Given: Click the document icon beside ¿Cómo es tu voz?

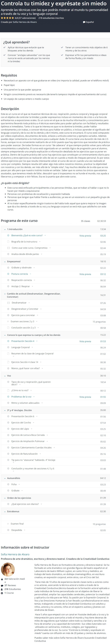Looking at the screenshot, I should click(8, 390).
